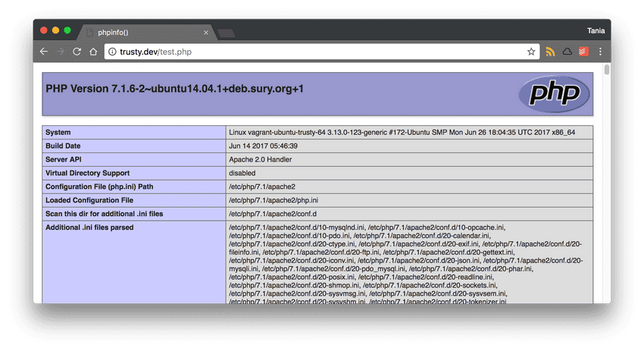Screen dimensions: 644x351
Task: Focus the trusty.dev/test.php address bar
Action: click(320, 52)
